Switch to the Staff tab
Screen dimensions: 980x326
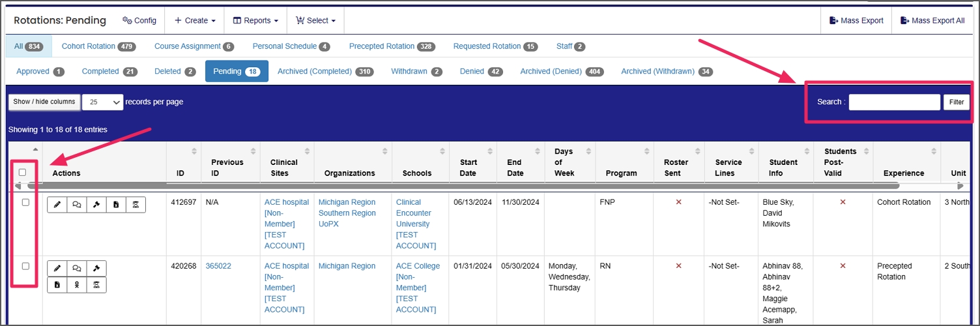pos(571,46)
